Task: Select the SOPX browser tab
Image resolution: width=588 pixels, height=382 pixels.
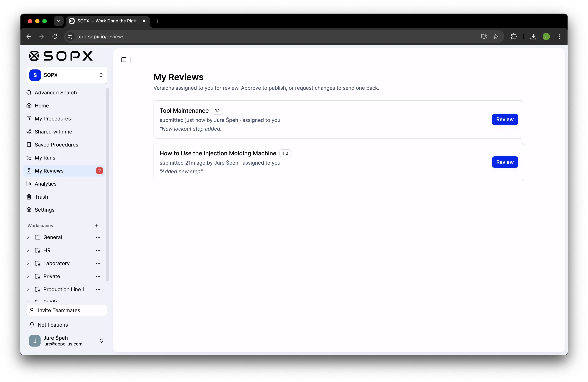Action: click(108, 21)
